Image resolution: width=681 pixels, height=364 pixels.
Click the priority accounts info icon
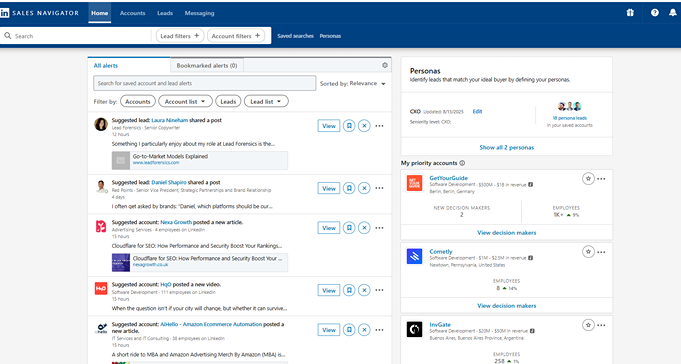[462, 163]
